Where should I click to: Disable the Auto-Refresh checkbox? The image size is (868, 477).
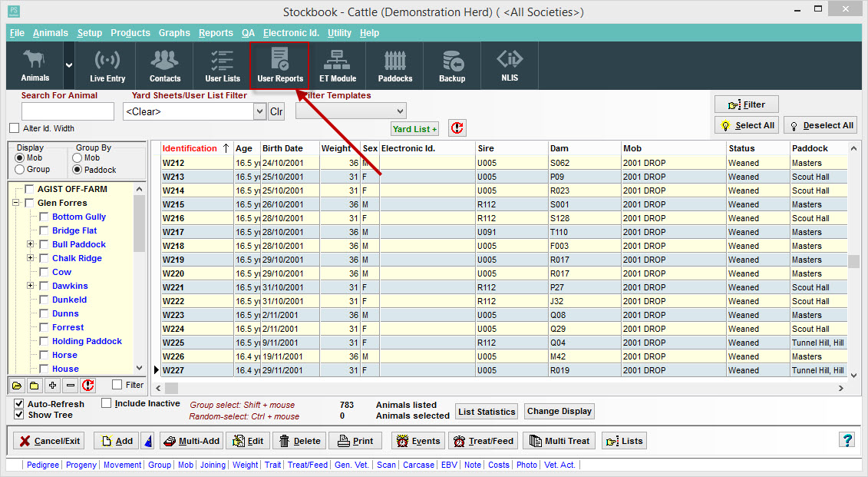tap(19, 404)
